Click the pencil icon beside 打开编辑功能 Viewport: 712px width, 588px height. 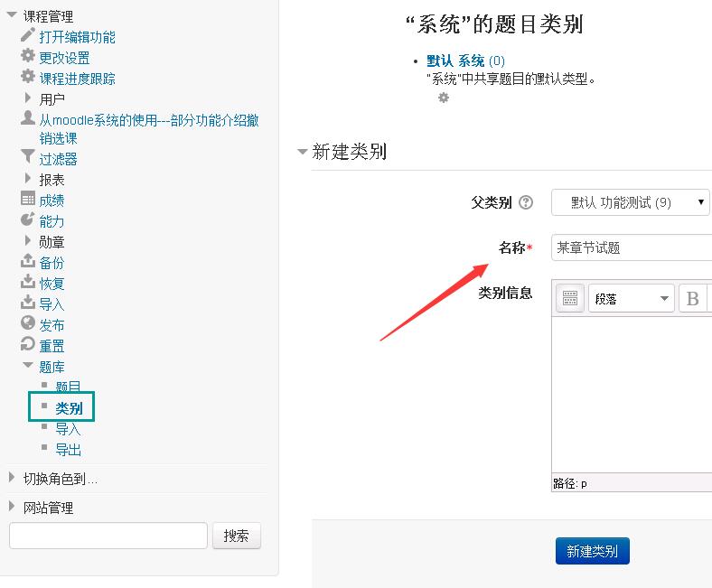coord(28,35)
